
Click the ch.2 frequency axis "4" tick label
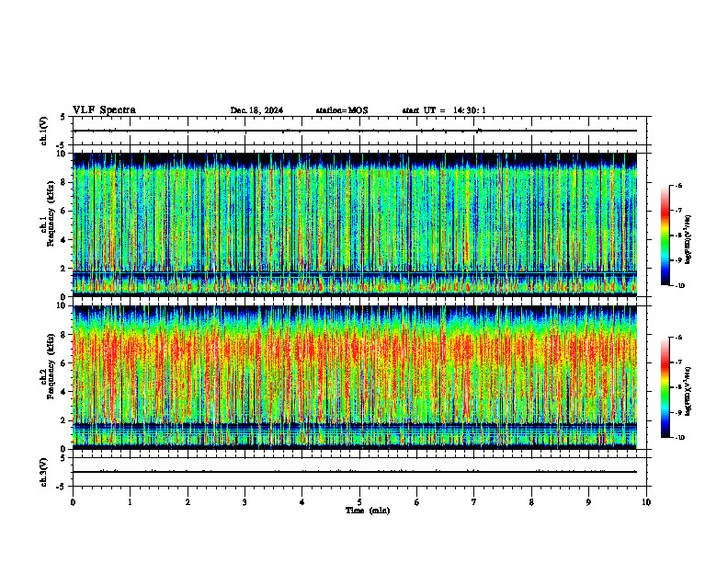click(64, 393)
